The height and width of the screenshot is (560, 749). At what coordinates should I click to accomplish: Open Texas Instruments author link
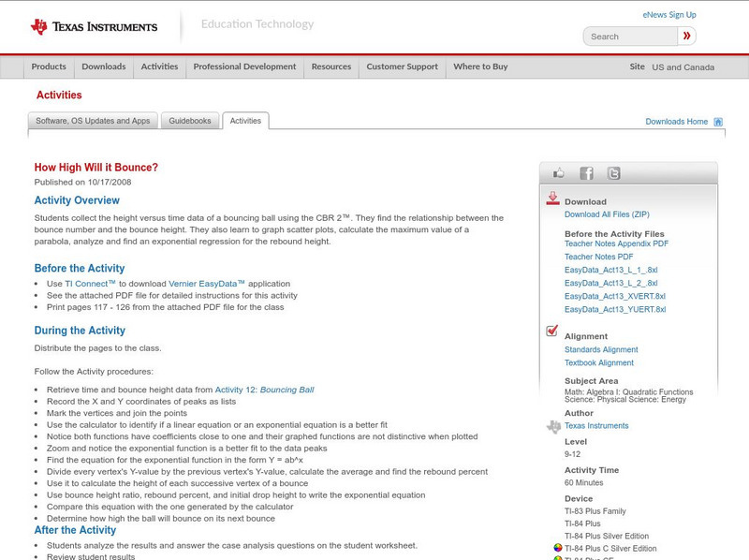pos(596,426)
